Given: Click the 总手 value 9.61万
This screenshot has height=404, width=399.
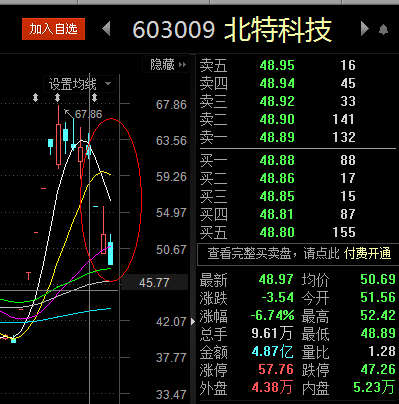Looking at the screenshot, I should pyautogui.click(x=272, y=333).
